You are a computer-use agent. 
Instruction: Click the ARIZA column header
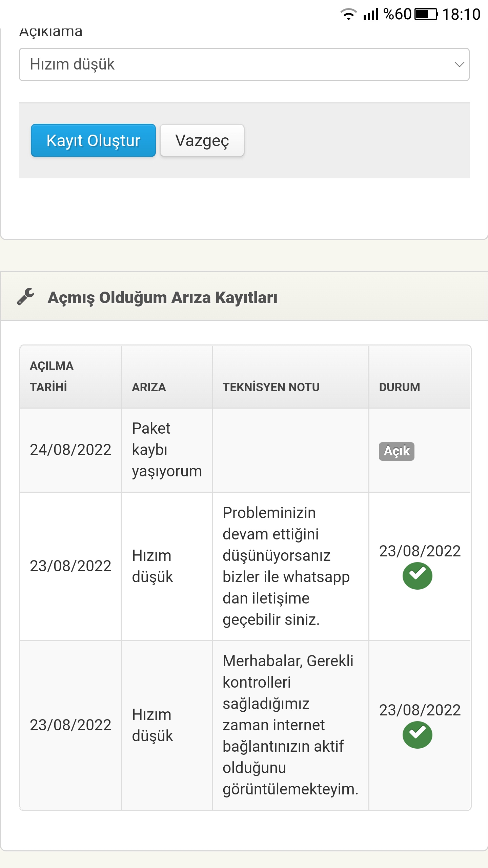[x=149, y=387]
